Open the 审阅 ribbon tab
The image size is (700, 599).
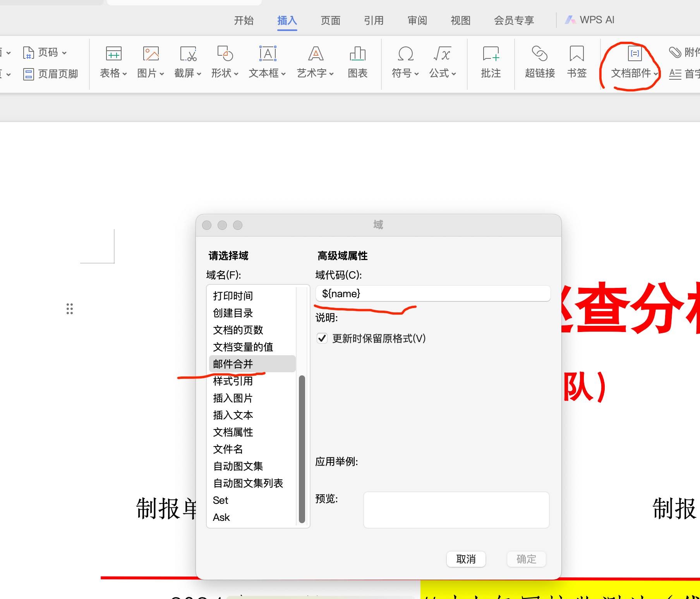[x=417, y=20]
